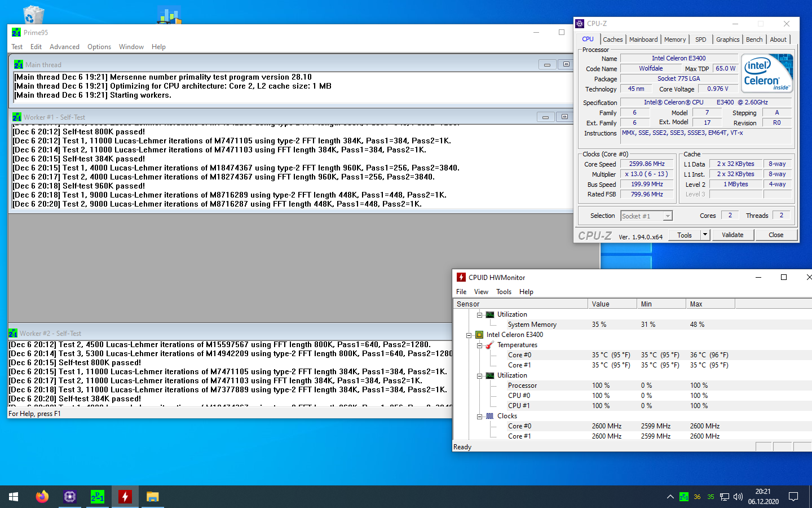
Task: Click the Tools button in CPU-Z
Action: pos(685,235)
